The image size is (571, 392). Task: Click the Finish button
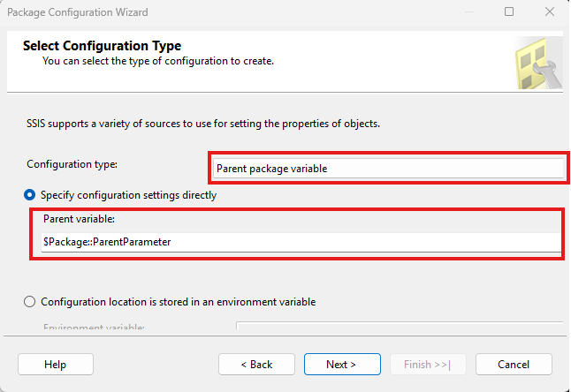click(428, 365)
